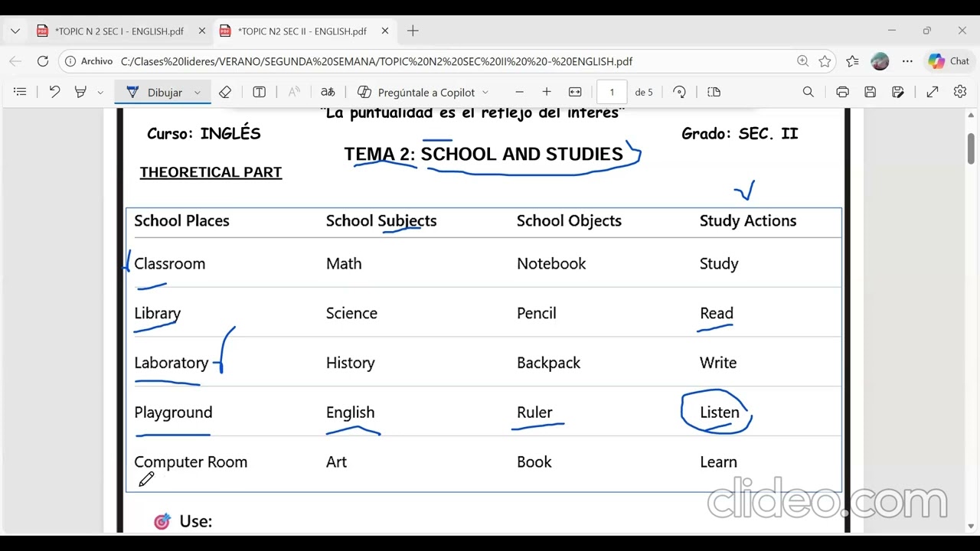Fit PDF page to width
The image size is (980, 551).
point(575,92)
